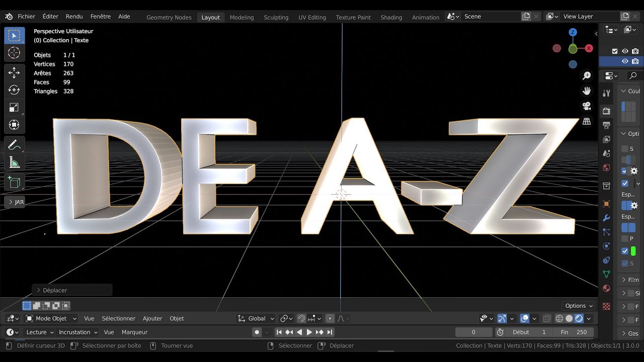
Task: Select the Transform tool
Action: coord(14,124)
